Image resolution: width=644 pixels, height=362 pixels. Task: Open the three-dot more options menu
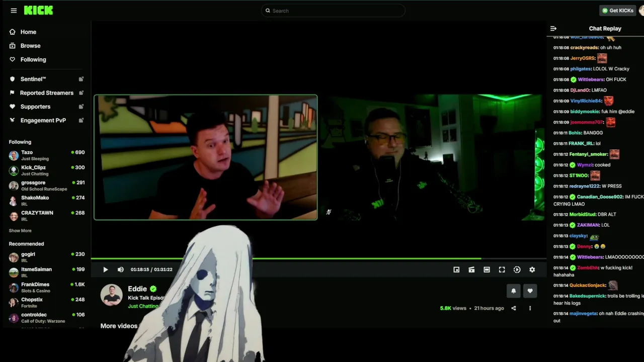[x=530, y=308]
